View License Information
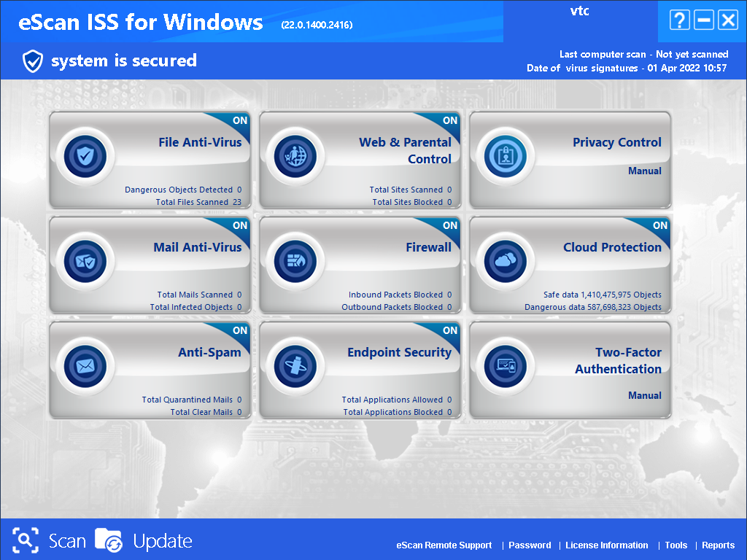747x560 pixels. pyautogui.click(x=606, y=545)
